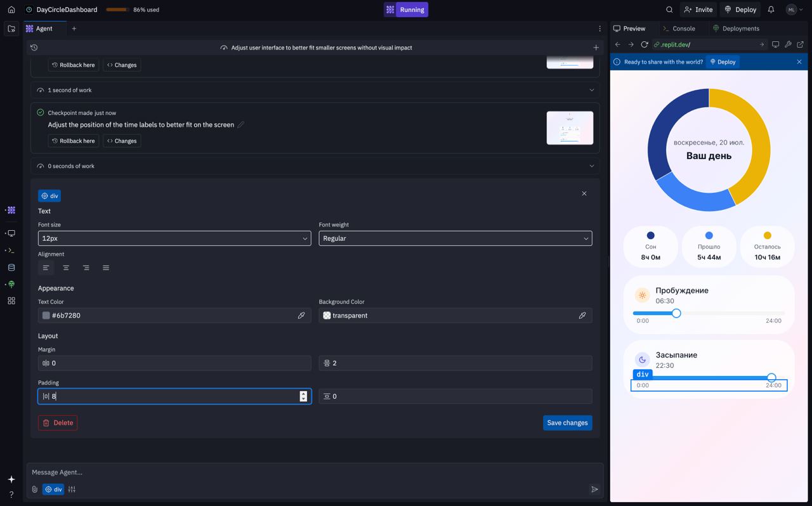Click the Save changes button
The width and height of the screenshot is (812, 506).
pyautogui.click(x=567, y=423)
